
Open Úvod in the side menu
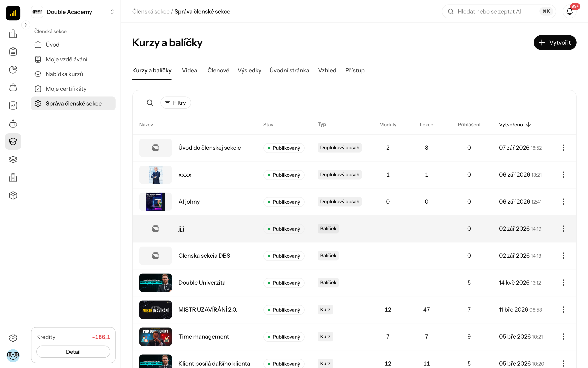point(73,45)
